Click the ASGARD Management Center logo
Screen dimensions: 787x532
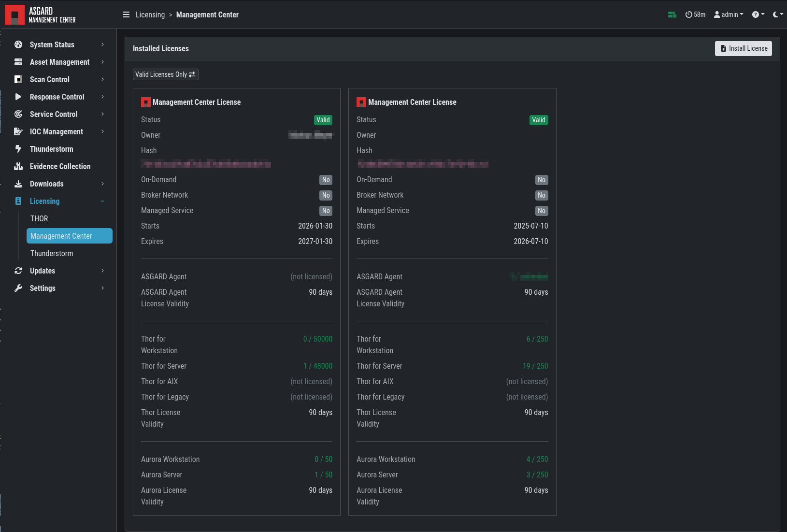pos(41,15)
